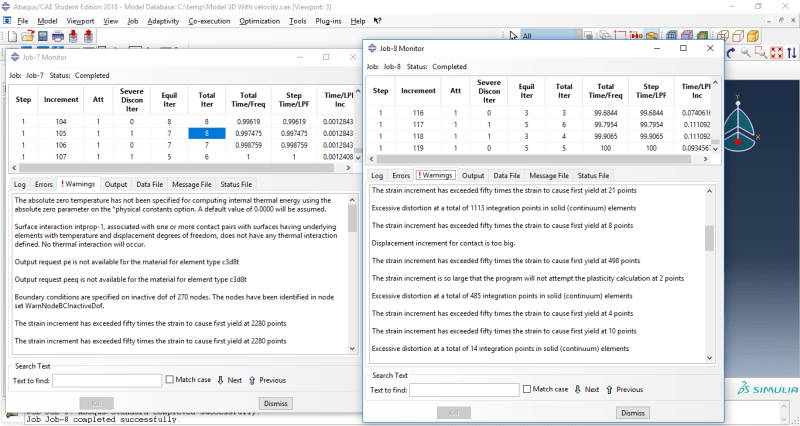Click the auto-fit view icon
Screen dimensions: 800x426
point(777,52)
